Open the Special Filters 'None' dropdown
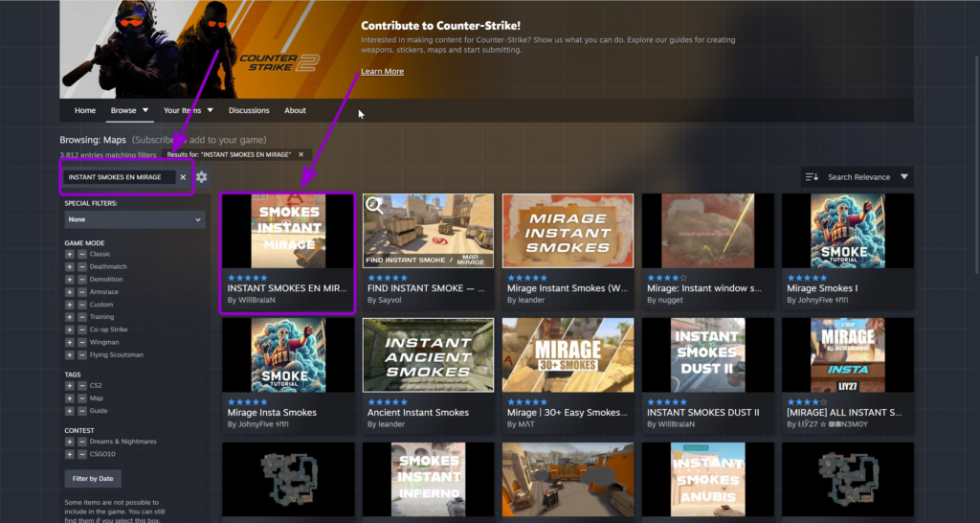Viewport: 980px width, 523px height. pyautogui.click(x=135, y=219)
